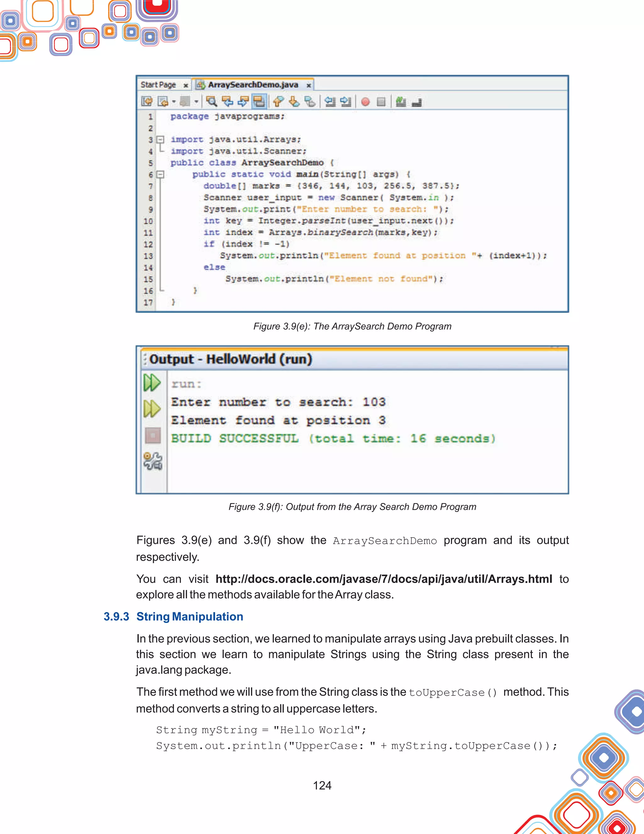Close the Start Page tab

(x=186, y=86)
